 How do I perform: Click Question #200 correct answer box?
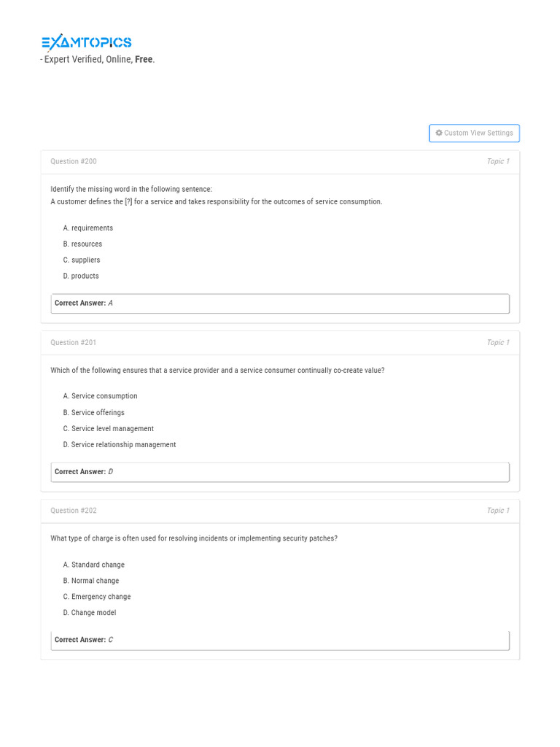[x=280, y=303]
